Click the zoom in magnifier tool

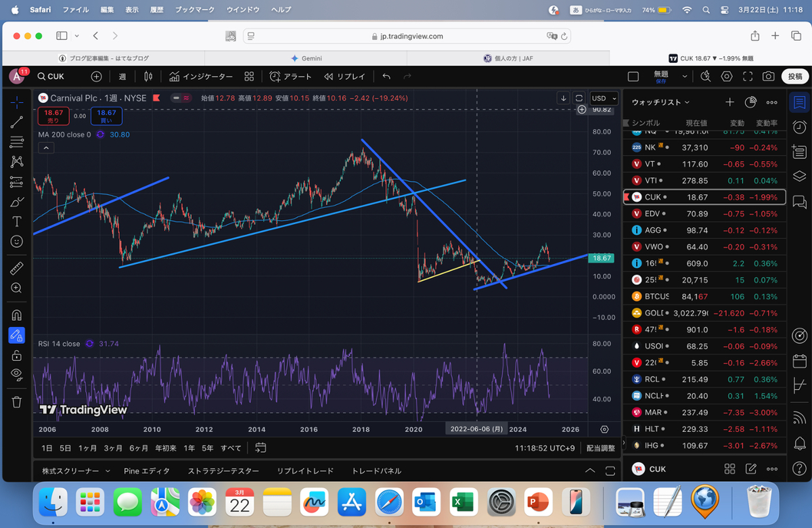[x=17, y=288]
